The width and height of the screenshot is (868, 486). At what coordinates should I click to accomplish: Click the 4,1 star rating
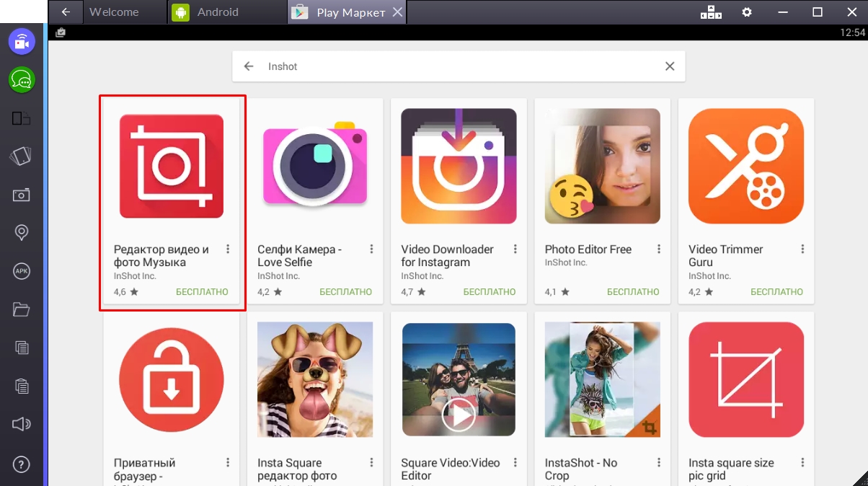point(557,292)
